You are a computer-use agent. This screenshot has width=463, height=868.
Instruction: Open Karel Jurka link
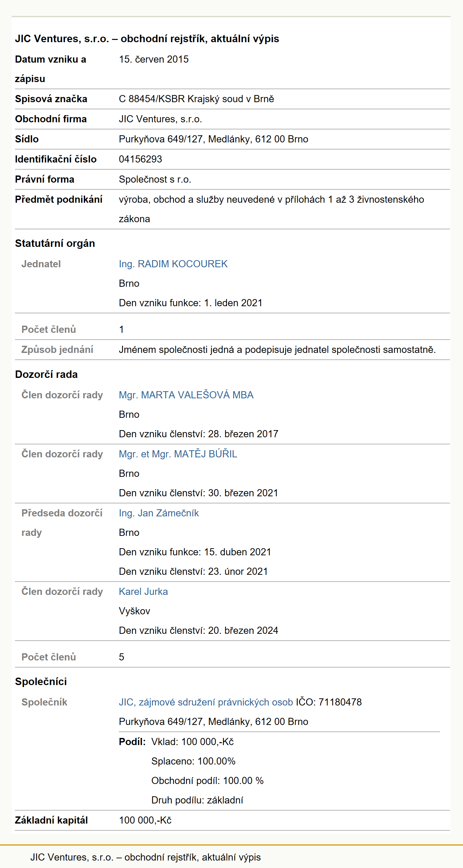pos(143,591)
